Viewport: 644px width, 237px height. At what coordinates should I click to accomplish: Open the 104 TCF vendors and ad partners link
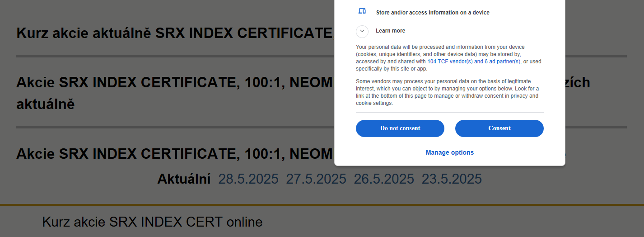point(474,62)
